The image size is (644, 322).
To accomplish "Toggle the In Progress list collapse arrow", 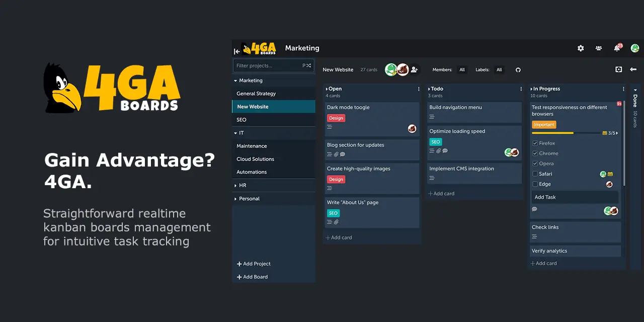I will 532,89.
